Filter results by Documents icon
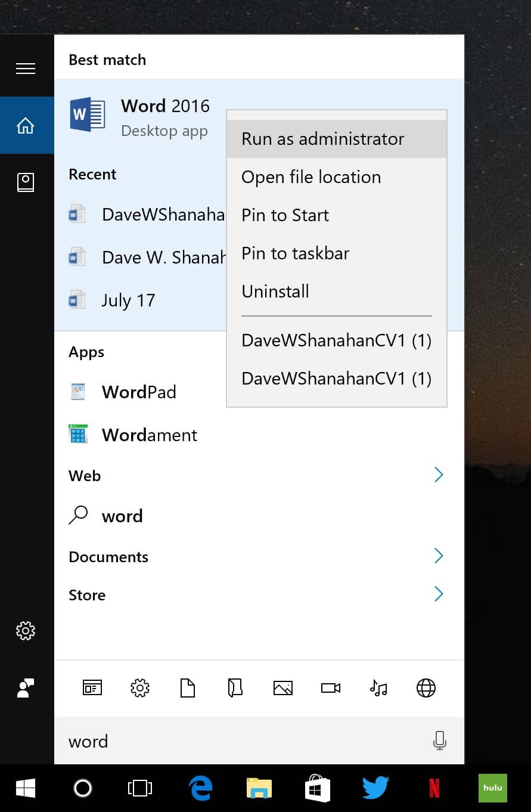 pos(188,688)
